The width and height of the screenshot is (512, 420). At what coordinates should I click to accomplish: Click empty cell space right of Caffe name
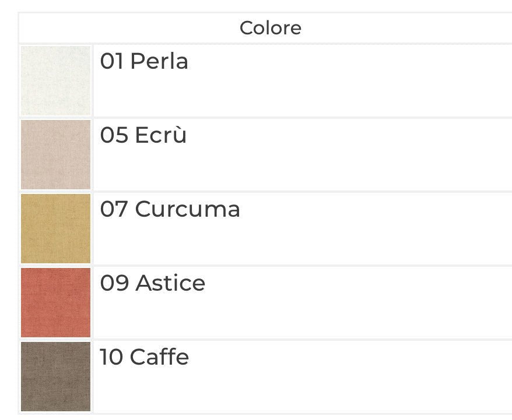click(350, 376)
